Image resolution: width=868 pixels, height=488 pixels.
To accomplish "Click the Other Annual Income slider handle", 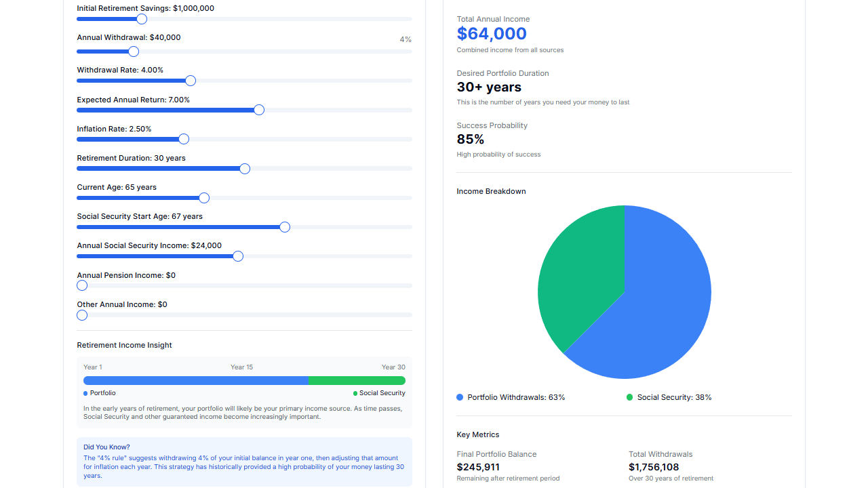I will pos(81,314).
